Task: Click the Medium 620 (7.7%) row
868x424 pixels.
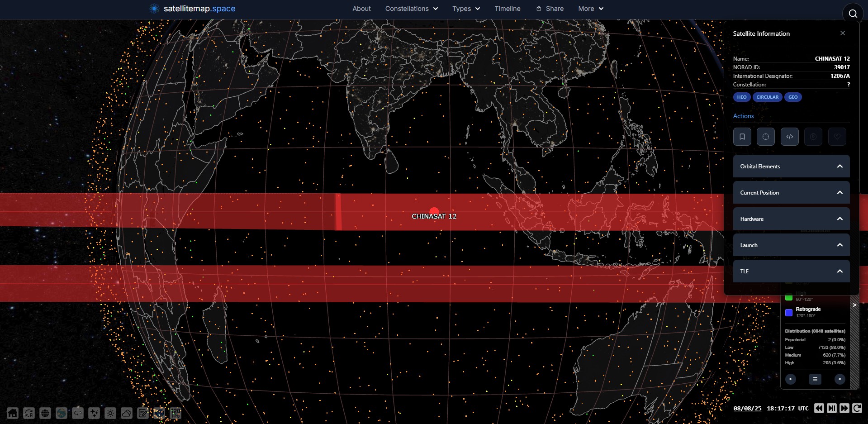Action: pos(815,355)
